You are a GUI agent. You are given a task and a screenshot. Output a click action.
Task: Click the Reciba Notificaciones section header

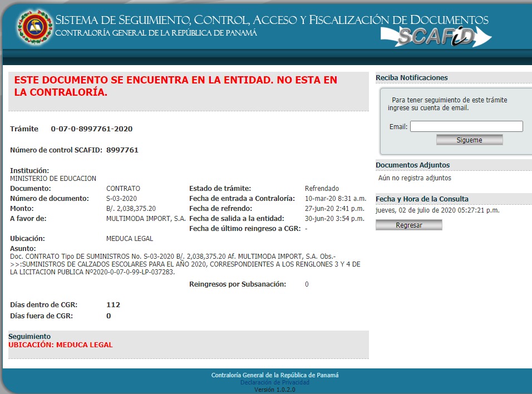pos(412,78)
